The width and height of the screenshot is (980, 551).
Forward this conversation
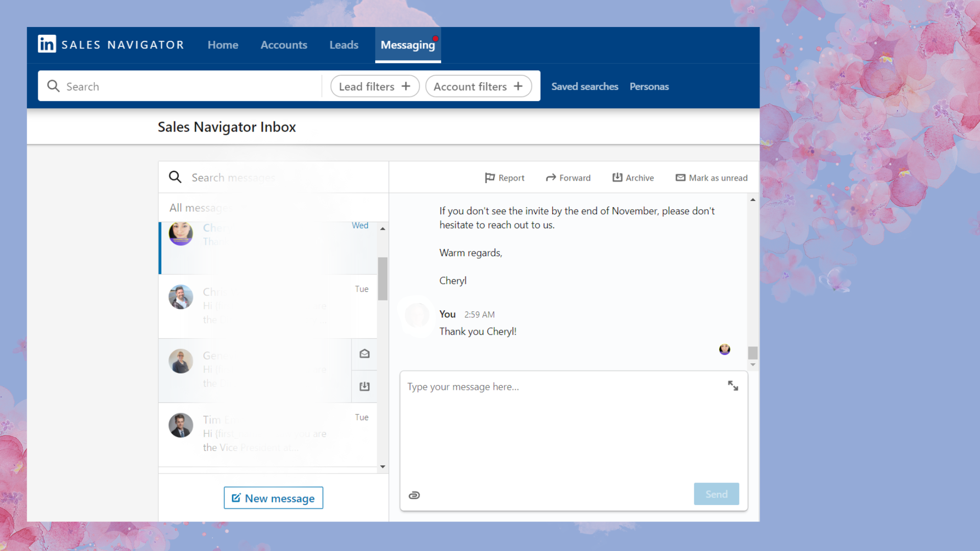click(x=568, y=178)
